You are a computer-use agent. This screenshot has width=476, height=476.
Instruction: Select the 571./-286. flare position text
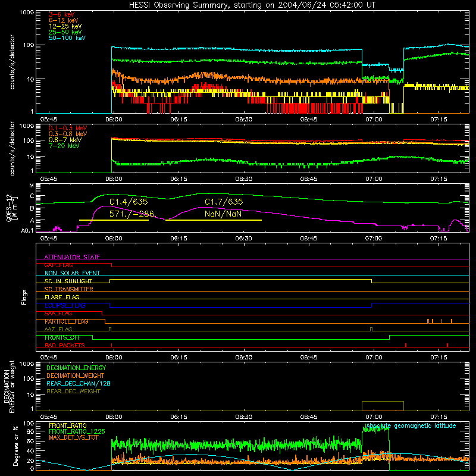(x=132, y=214)
